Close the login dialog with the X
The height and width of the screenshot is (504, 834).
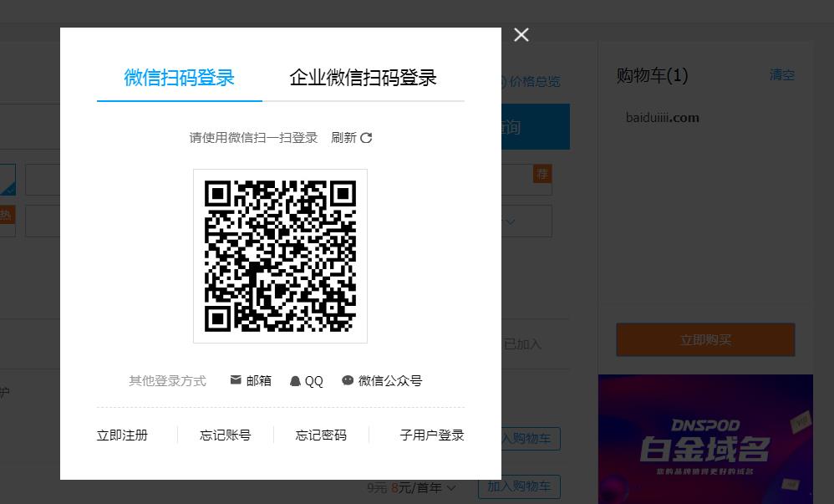[x=521, y=35]
